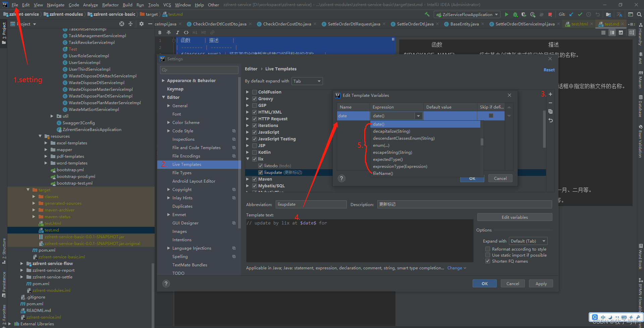
Task: Uncheck Shorten FQ names option
Action: (488, 261)
